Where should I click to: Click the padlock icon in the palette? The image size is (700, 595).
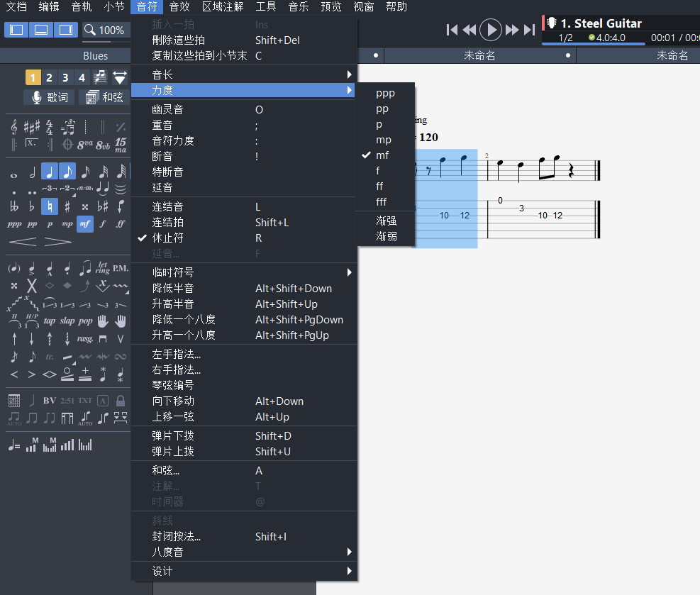click(x=121, y=401)
